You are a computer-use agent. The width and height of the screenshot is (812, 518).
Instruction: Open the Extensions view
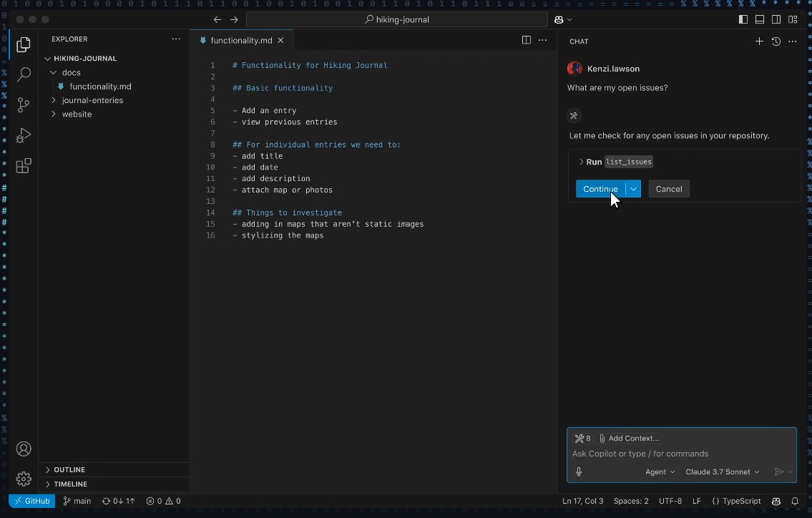[24, 166]
